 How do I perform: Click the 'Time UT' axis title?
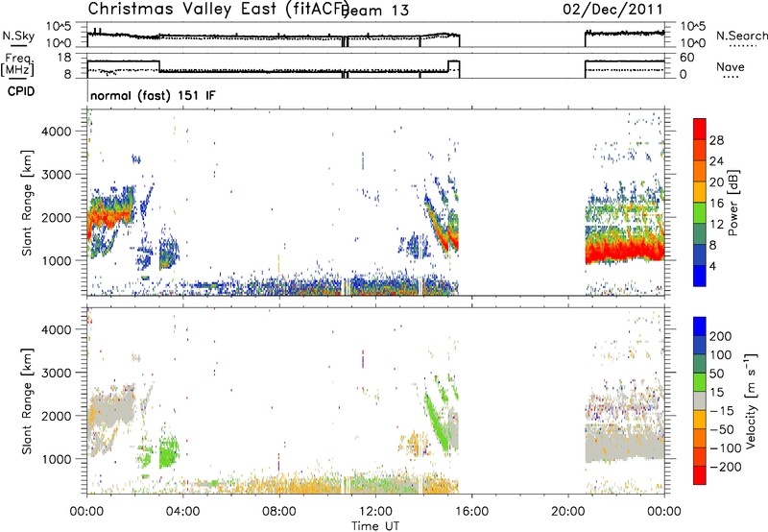(375, 525)
